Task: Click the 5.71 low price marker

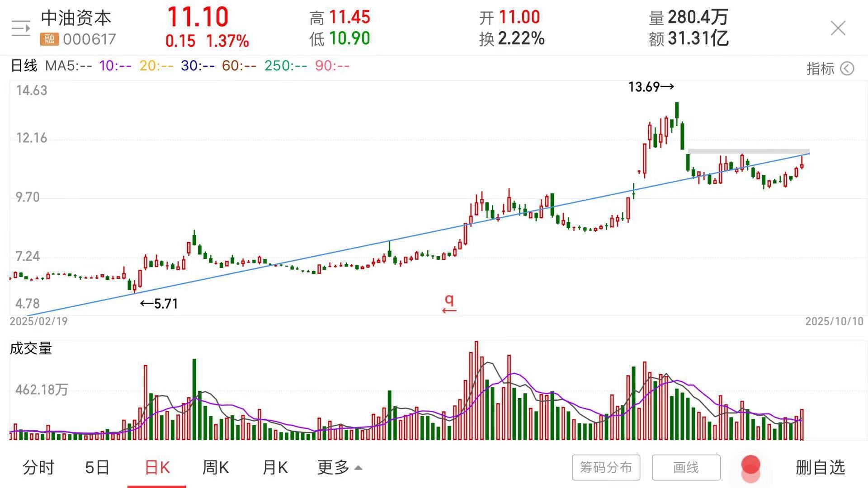Action: (x=159, y=304)
